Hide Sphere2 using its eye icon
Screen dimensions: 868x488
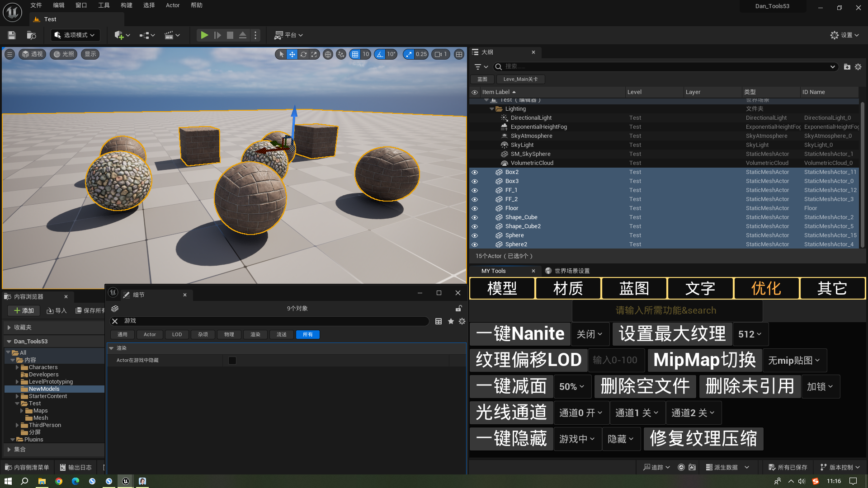(x=475, y=244)
